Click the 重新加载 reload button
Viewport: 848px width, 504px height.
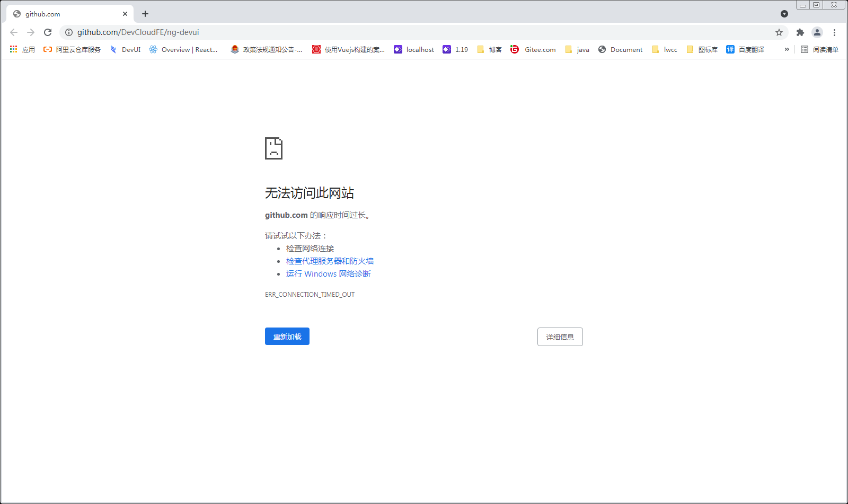click(287, 337)
